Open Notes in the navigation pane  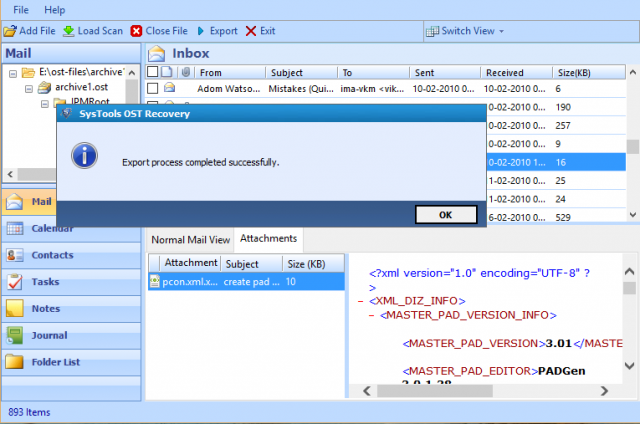(x=45, y=309)
